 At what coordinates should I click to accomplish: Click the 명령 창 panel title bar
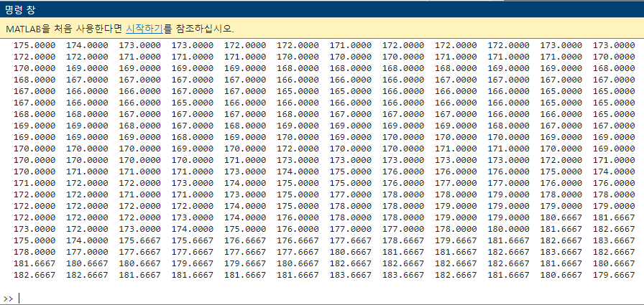(322, 9)
